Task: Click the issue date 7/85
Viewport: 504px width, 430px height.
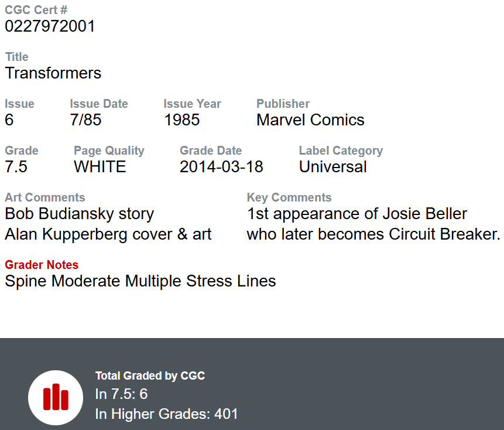Action: pos(85,120)
